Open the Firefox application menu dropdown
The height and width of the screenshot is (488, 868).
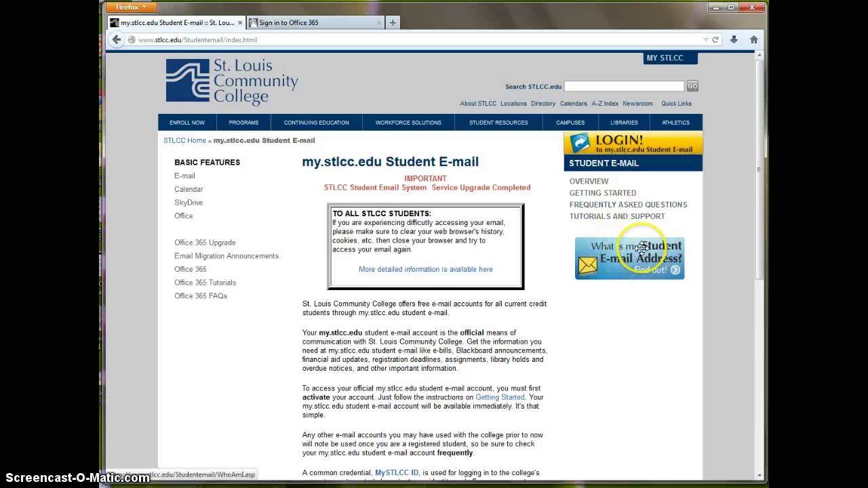132,7
